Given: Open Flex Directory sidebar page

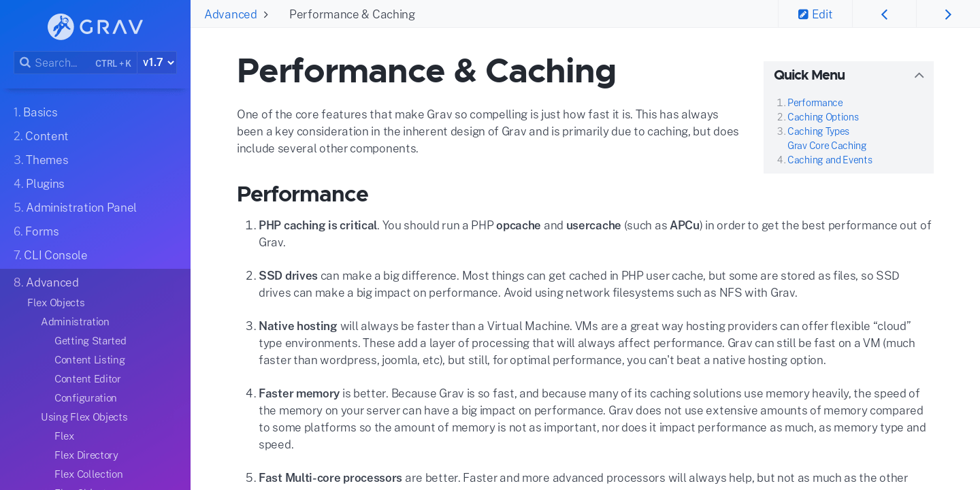Looking at the screenshot, I should 86,455.
